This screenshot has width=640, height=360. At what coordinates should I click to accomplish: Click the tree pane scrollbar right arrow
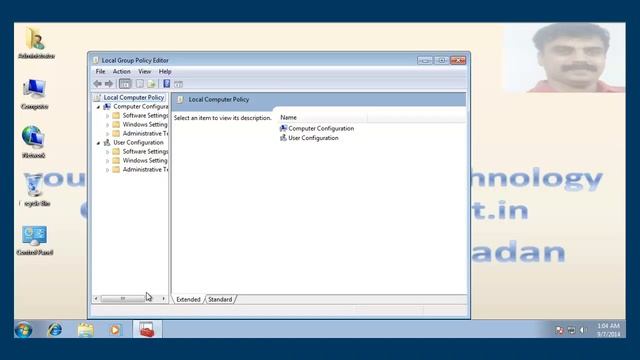click(164, 299)
